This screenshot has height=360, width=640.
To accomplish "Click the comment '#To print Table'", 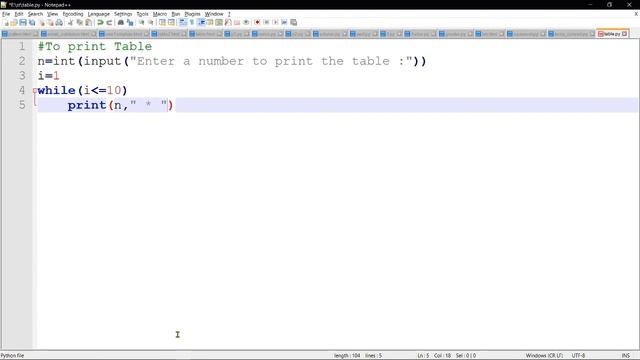I will pyautogui.click(x=95, y=47).
